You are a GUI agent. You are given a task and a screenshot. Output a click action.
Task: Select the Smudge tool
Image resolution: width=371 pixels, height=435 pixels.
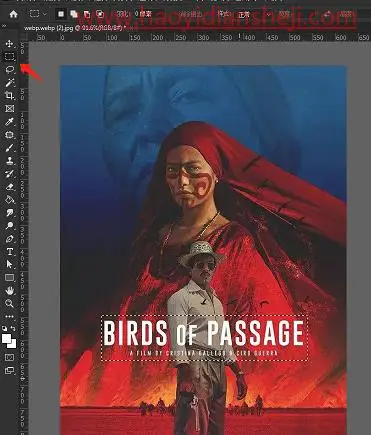[9, 213]
